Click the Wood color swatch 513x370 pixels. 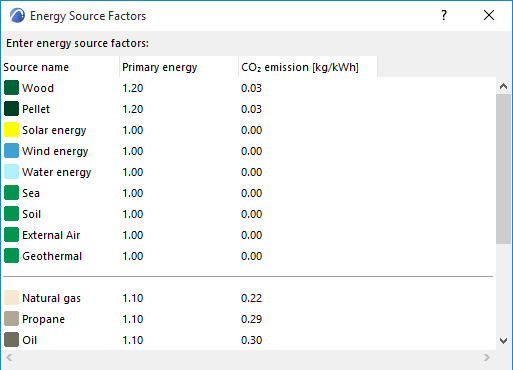point(11,88)
